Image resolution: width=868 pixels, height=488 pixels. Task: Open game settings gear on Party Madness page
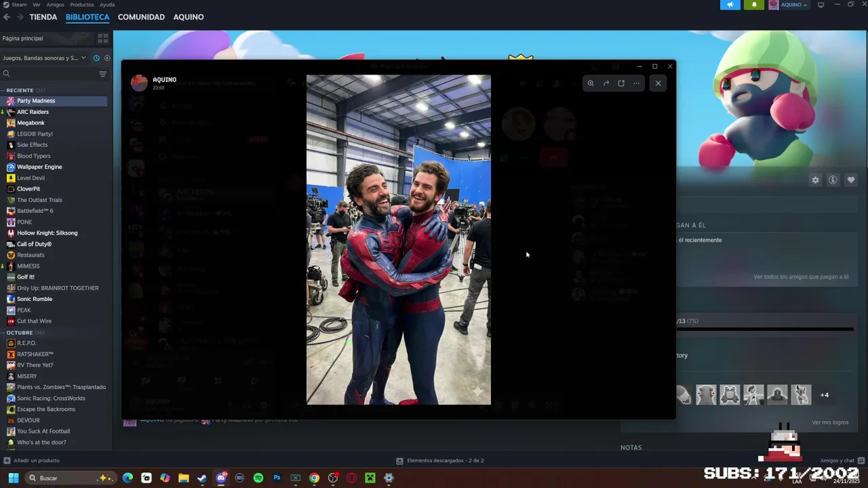pyautogui.click(x=815, y=180)
